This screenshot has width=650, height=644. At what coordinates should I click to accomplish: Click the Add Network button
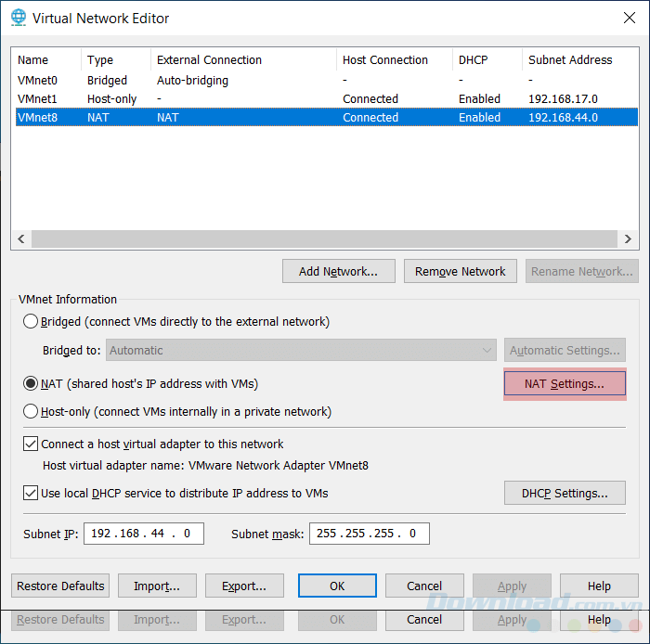339,271
